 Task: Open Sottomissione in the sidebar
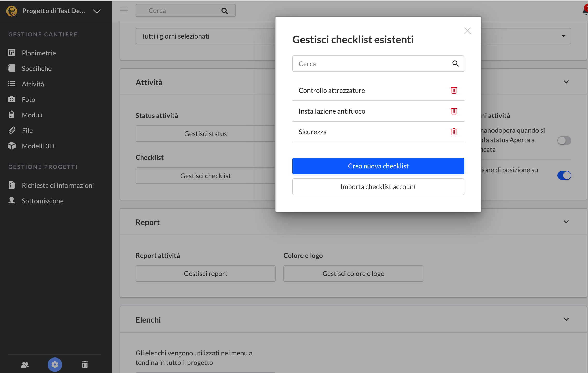coord(42,201)
